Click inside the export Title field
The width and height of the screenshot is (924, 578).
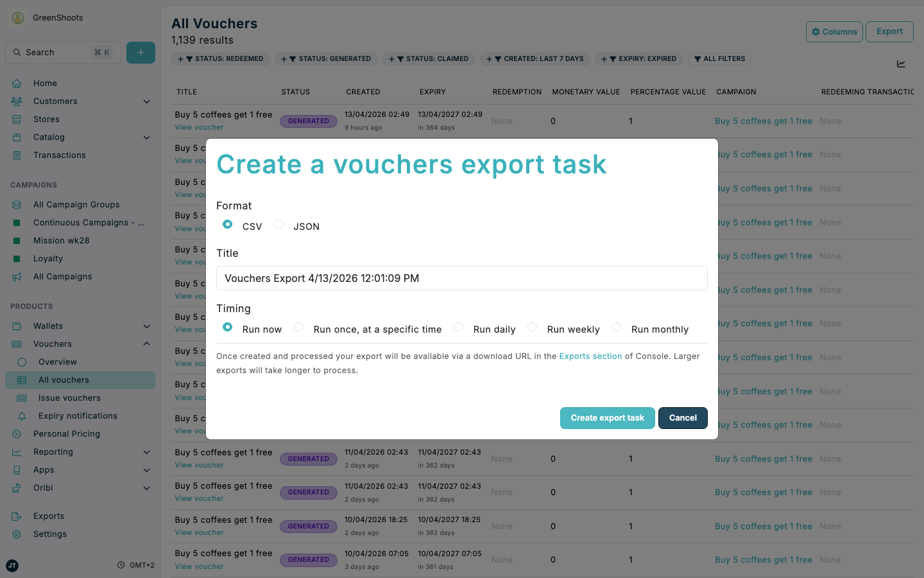461,278
